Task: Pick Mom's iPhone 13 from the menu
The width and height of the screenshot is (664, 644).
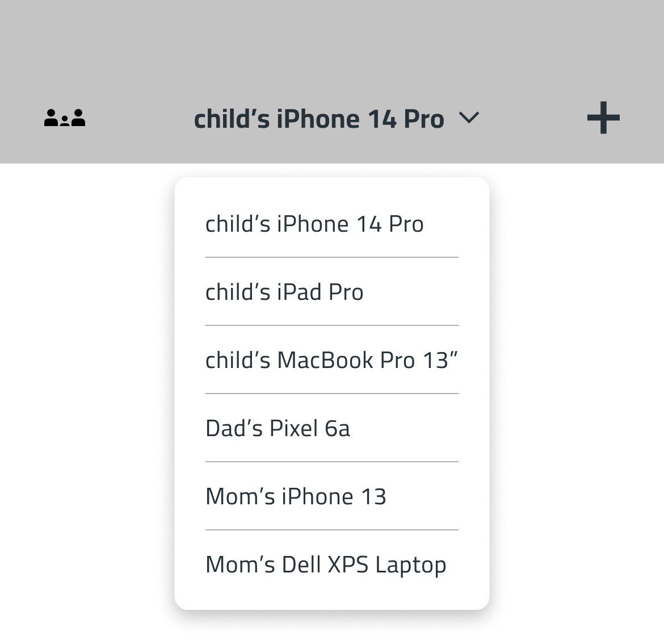Action: 296,496
